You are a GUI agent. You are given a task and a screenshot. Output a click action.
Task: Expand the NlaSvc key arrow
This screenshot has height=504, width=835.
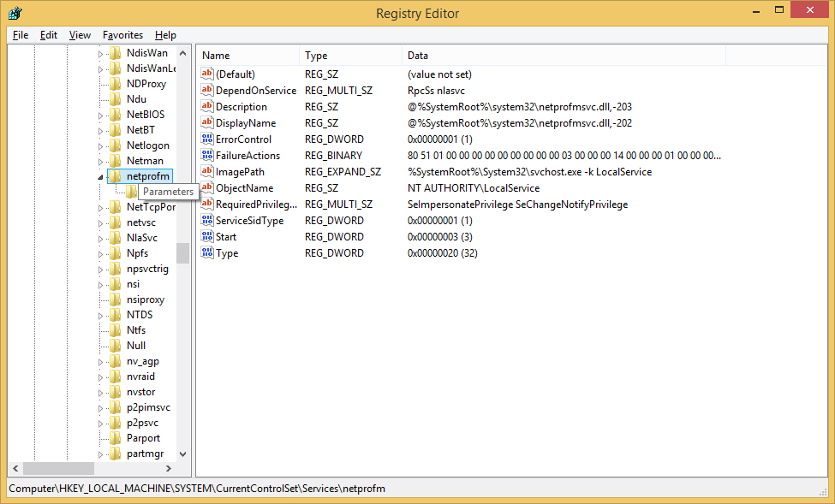(x=100, y=238)
